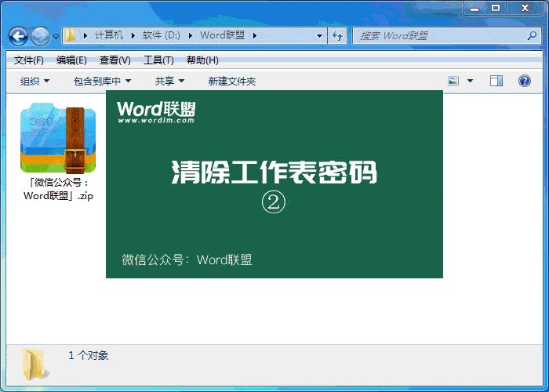Close the explorer window

click(525, 8)
